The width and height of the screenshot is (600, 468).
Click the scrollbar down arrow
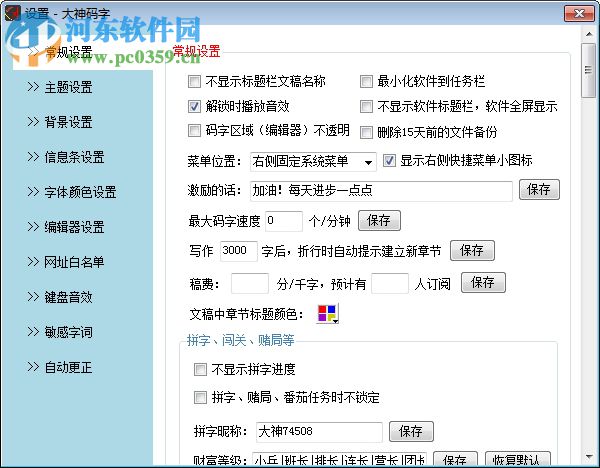click(x=589, y=457)
